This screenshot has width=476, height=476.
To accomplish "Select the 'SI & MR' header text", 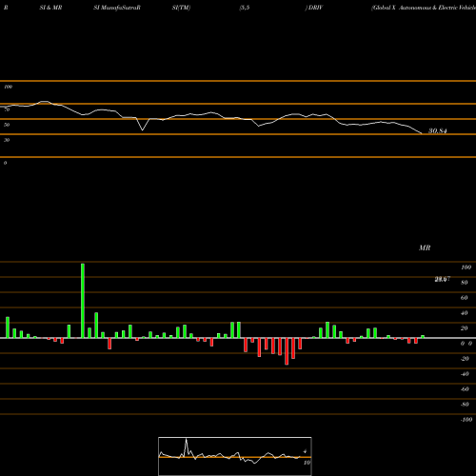I will 50,8.
